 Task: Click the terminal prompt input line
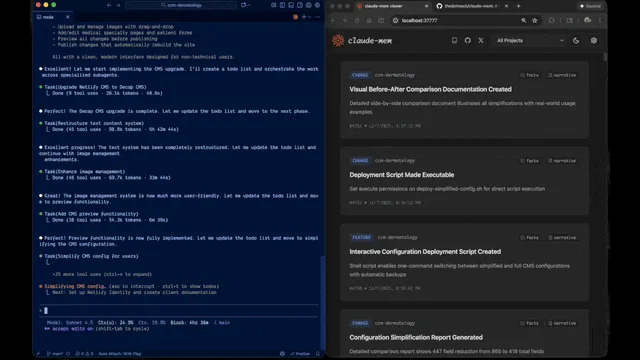click(x=179, y=311)
